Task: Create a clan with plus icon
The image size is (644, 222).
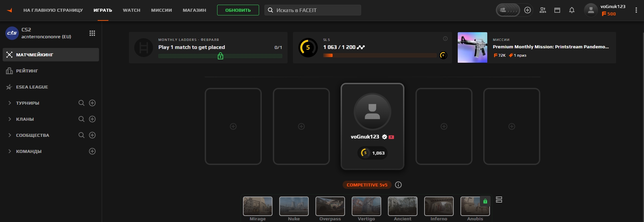Action: pos(92,119)
